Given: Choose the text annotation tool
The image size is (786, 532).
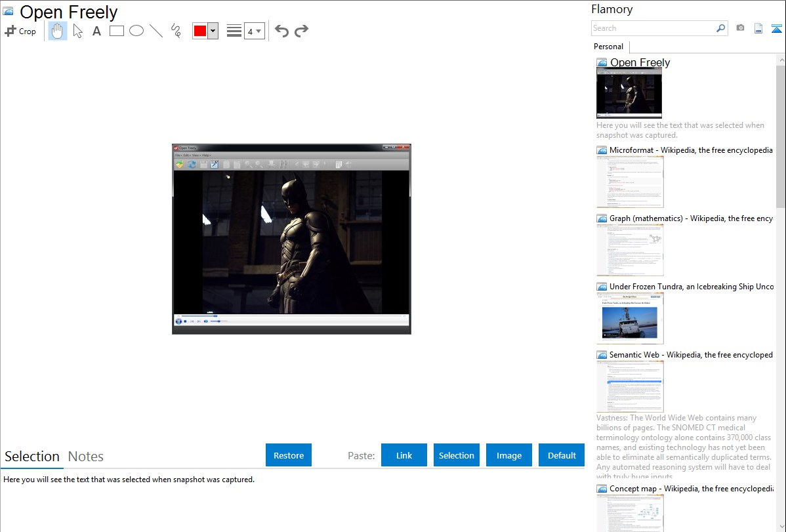Looking at the screenshot, I should click(96, 31).
